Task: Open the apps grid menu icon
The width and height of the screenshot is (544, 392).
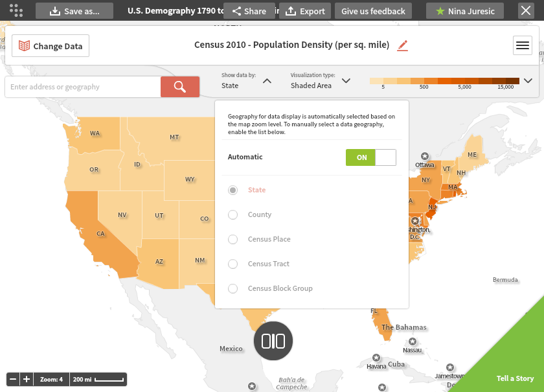Action: (16, 10)
